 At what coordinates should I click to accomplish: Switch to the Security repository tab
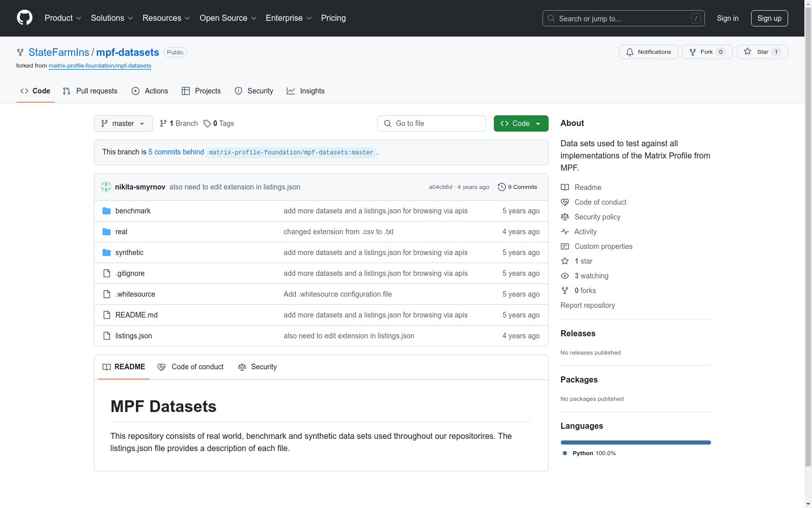(254, 91)
